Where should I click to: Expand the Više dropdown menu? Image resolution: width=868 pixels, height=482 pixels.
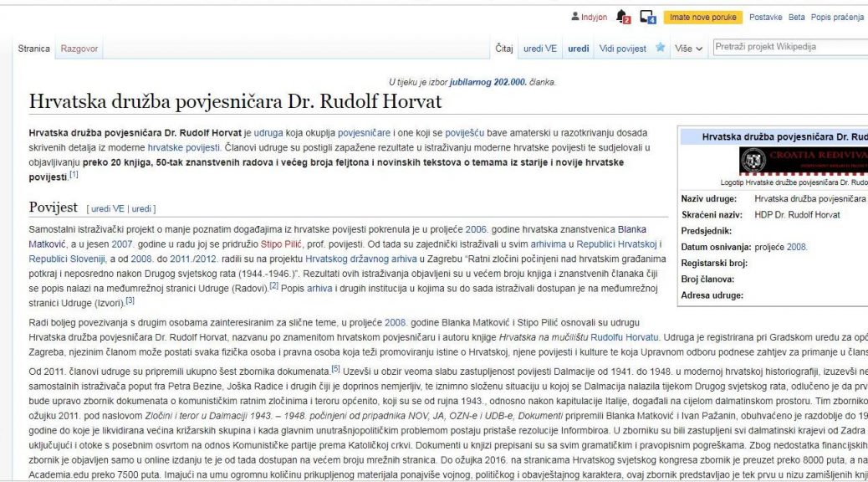[689, 49]
